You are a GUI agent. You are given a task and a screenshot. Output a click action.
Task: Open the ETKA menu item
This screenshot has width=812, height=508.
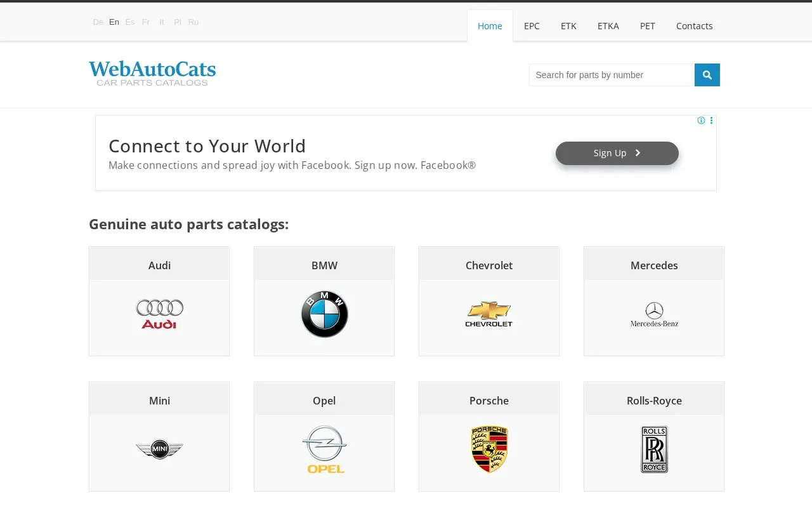[x=608, y=26]
